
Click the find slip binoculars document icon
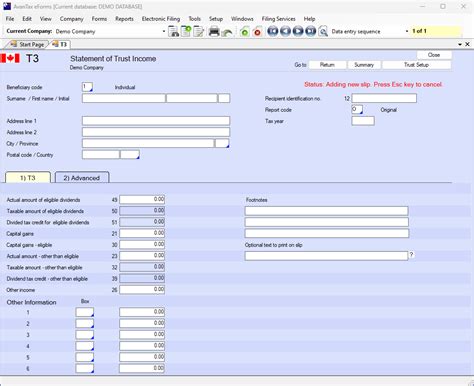click(x=173, y=31)
